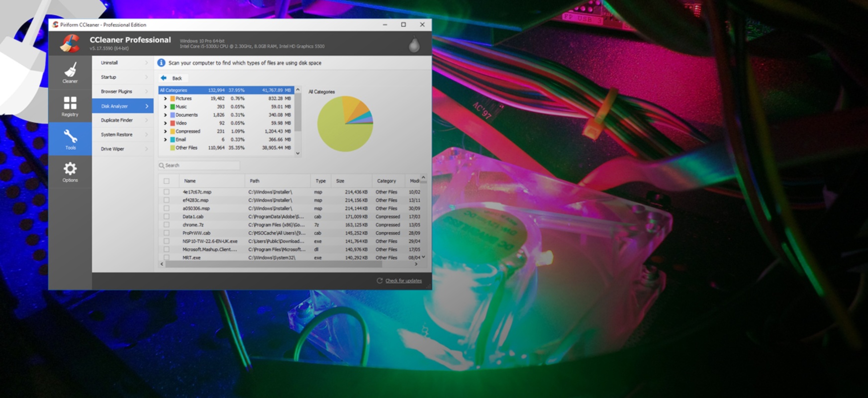This screenshot has width=868, height=398.
Task: Expand the Email category
Action: 165,139
